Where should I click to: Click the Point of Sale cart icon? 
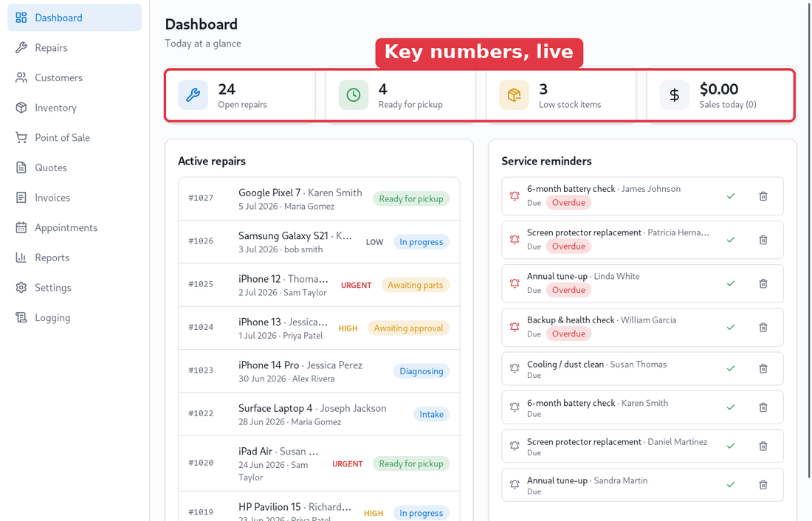21,138
